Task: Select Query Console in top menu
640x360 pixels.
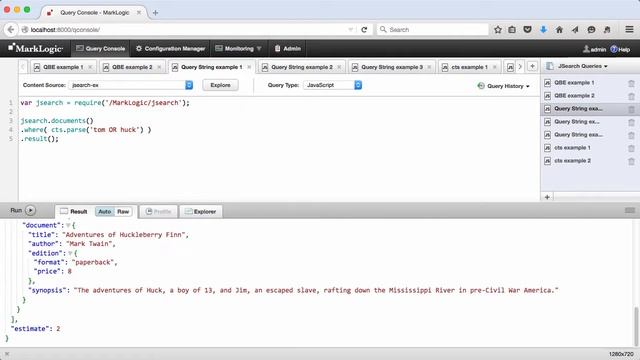Action: tap(100, 49)
